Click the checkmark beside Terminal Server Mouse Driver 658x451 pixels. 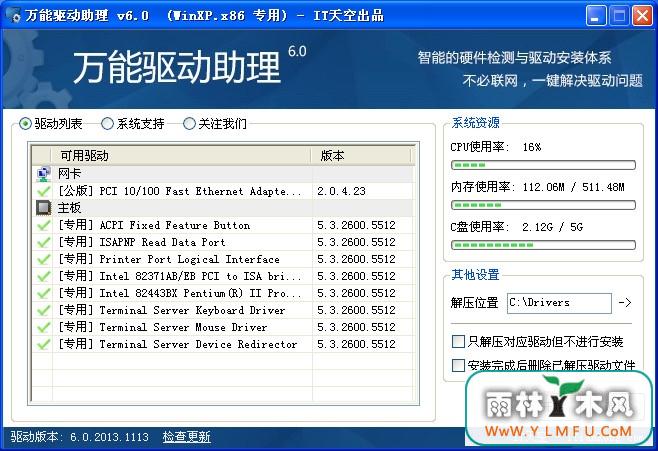43,327
